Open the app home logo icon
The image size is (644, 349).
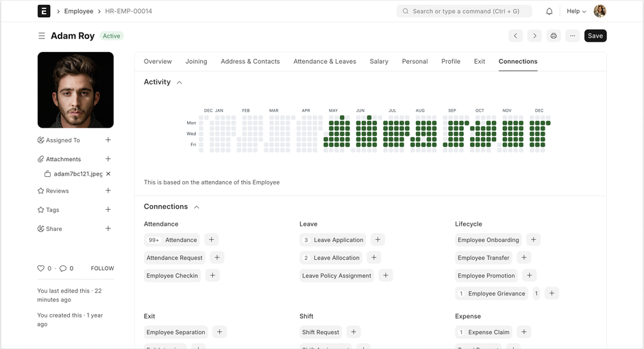click(x=44, y=11)
